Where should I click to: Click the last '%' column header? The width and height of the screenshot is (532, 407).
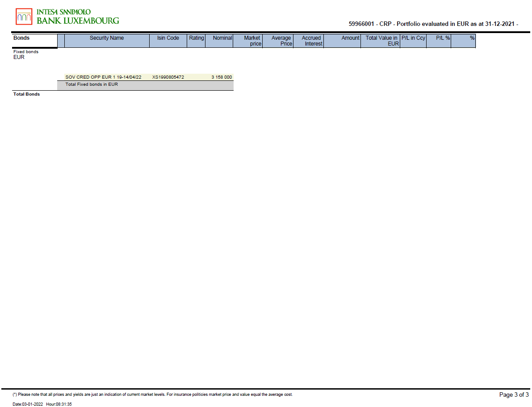click(x=463, y=41)
